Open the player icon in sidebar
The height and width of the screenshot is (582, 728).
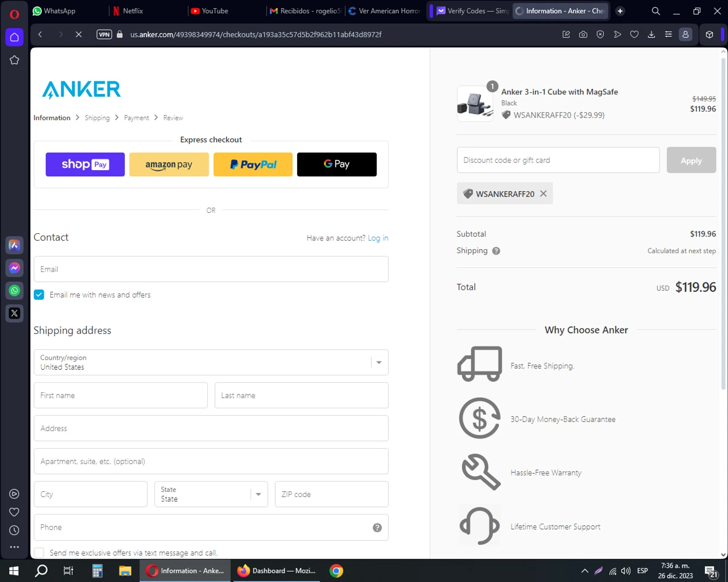click(x=14, y=494)
